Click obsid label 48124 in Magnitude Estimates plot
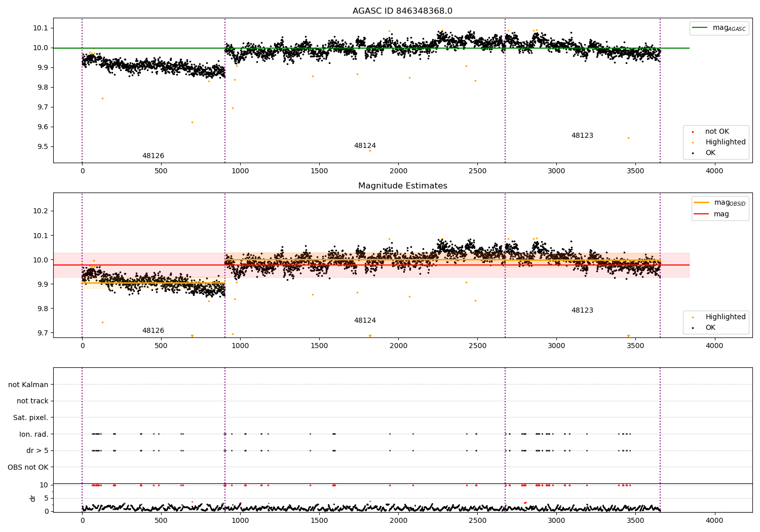The height and width of the screenshot is (532, 760). click(365, 321)
